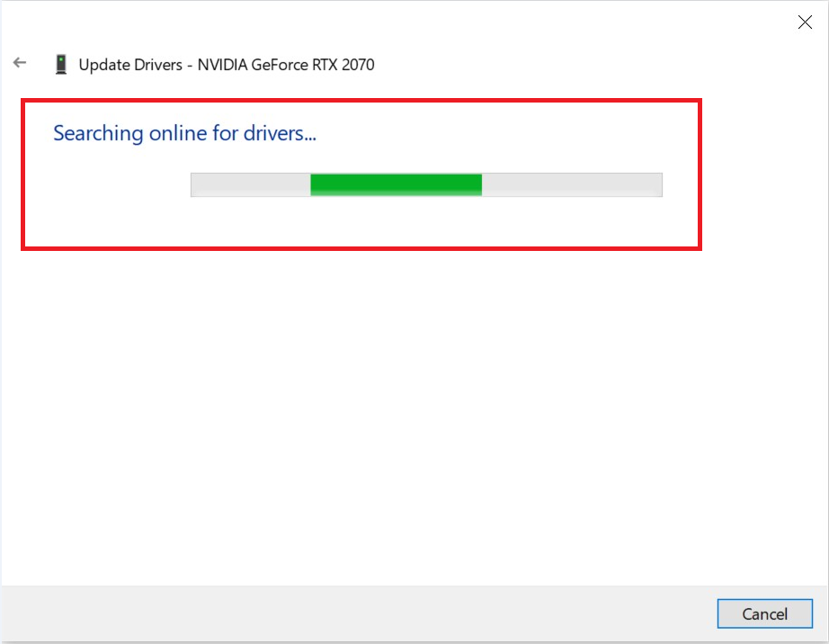Cancel the online driver search
Screen dimensions: 829x644
point(764,613)
